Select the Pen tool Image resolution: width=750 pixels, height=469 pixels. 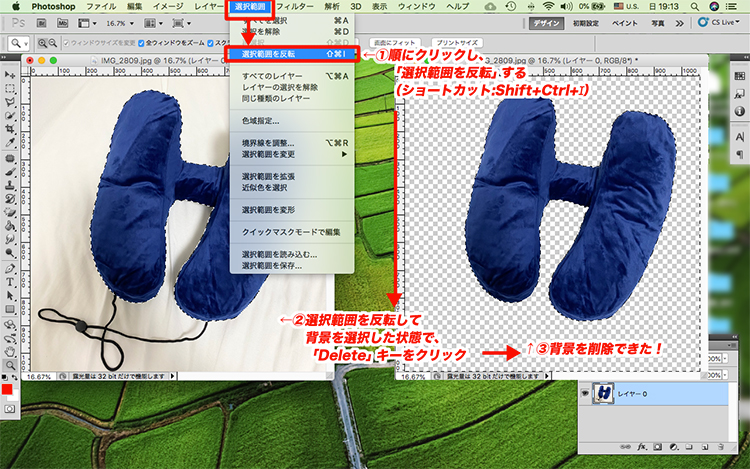pyautogui.click(x=10, y=268)
